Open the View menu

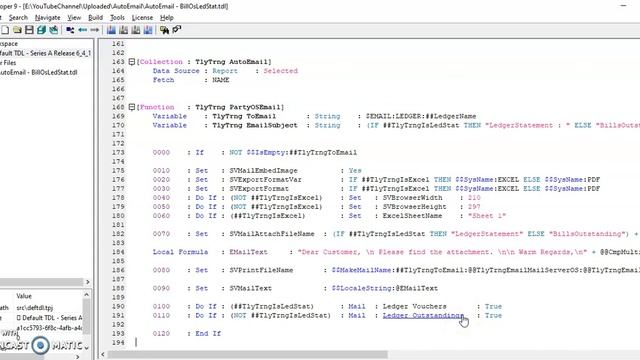(74, 18)
